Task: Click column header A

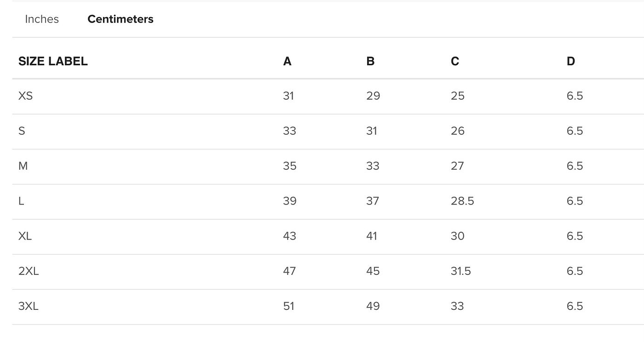Action: point(287,61)
